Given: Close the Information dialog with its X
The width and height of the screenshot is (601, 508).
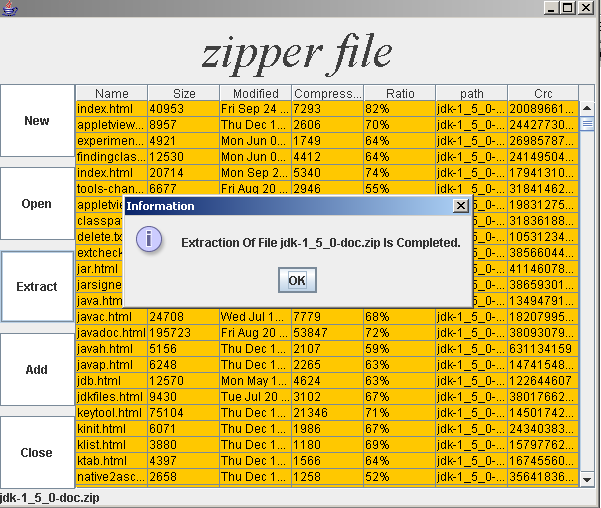Looking at the screenshot, I should [460, 205].
